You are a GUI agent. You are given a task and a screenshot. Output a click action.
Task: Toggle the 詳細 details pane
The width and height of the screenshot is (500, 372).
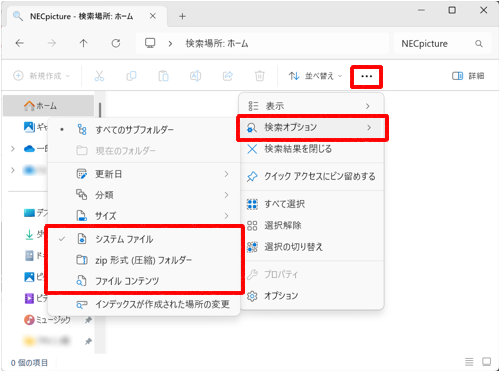468,76
